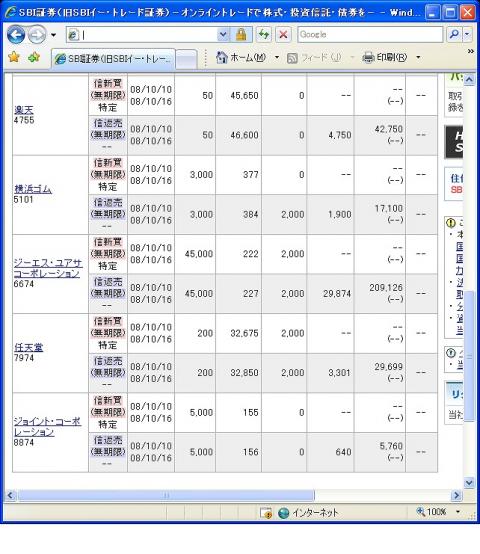Open the ジーエス・ユアサ コーポレーション link
This screenshot has width=480, height=554.
tap(48, 268)
